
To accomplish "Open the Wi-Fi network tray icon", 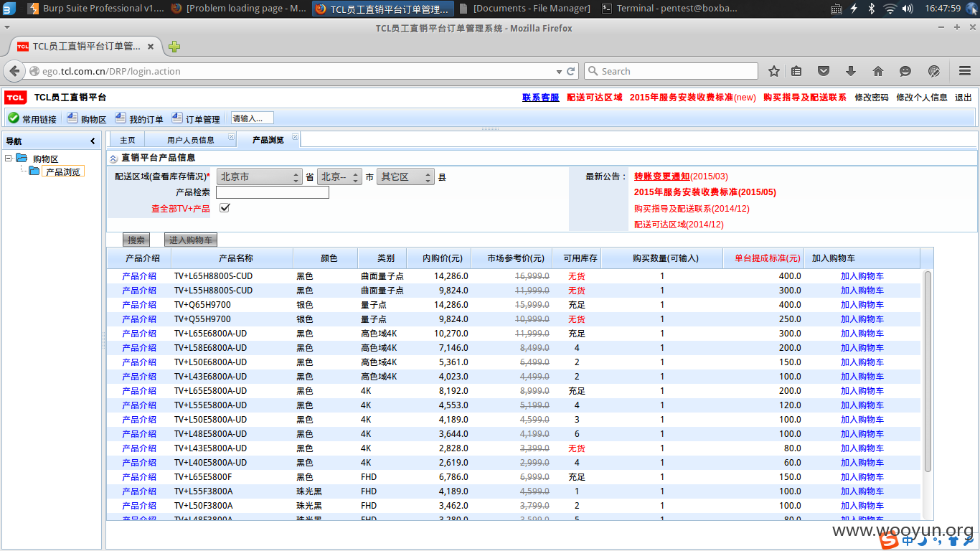I will tap(890, 9).
